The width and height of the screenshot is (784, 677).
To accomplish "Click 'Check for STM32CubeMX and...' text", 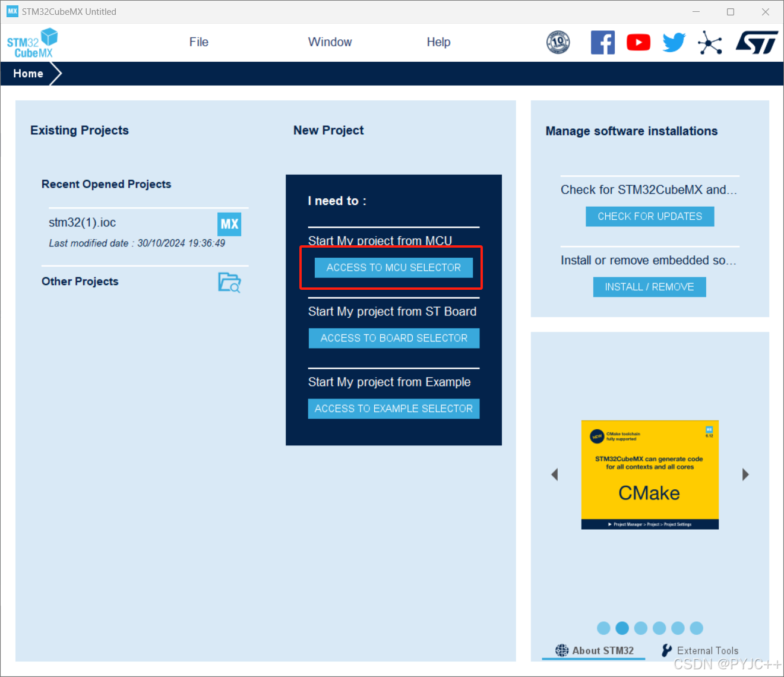I will tap(649, 189).
